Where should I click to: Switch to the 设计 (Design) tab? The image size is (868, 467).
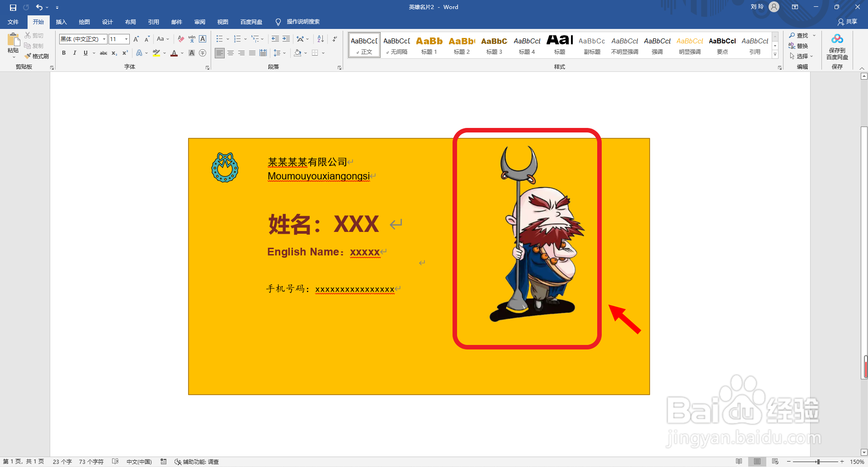108,22
